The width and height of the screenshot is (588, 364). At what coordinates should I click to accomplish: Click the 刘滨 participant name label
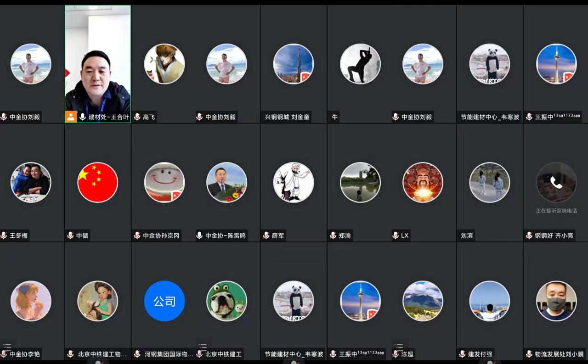[467, 235]
